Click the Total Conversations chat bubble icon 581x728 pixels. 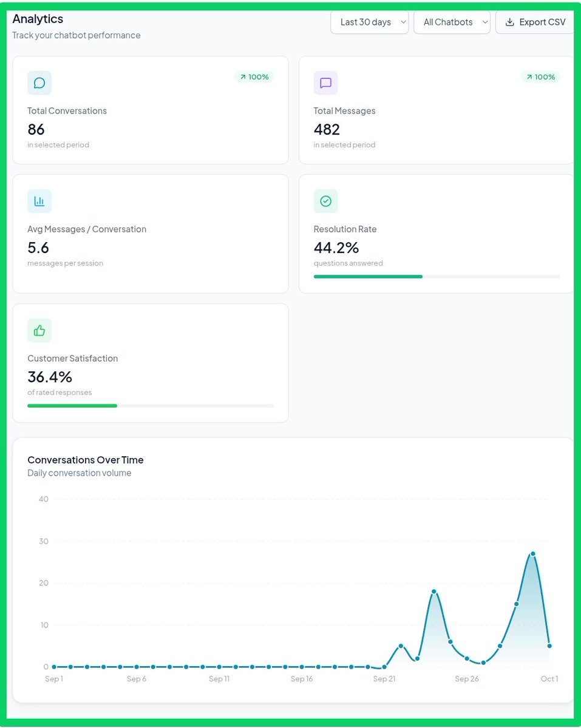39,83
